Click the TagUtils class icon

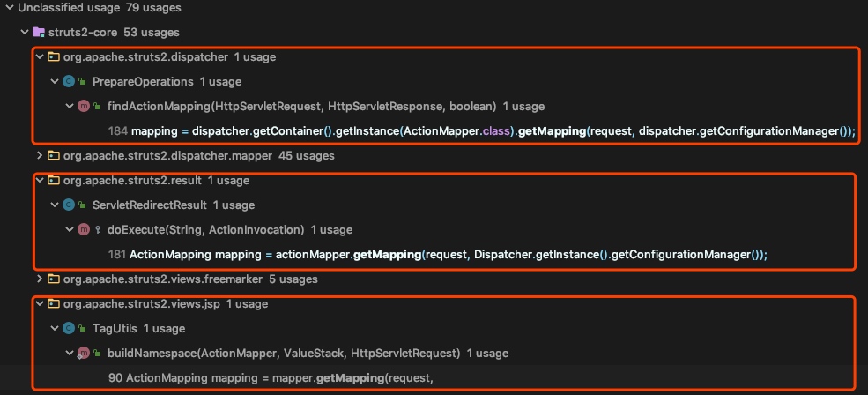coord(69,329)
